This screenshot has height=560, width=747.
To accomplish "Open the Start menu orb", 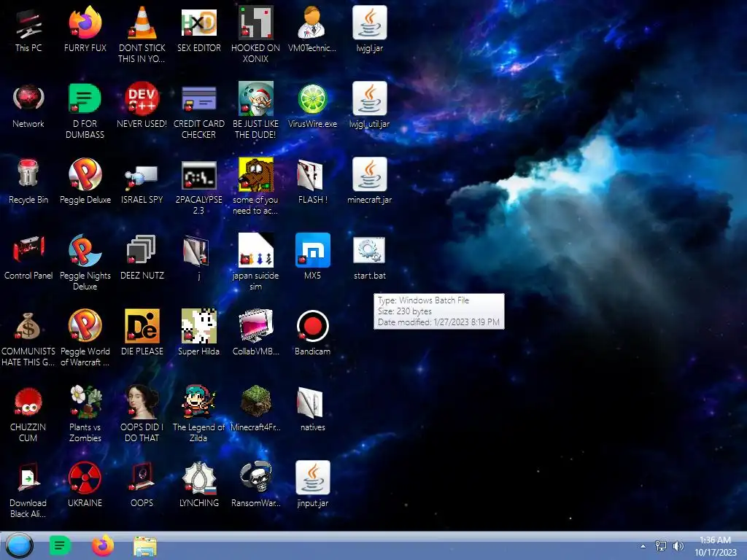I will coord(20,545).
